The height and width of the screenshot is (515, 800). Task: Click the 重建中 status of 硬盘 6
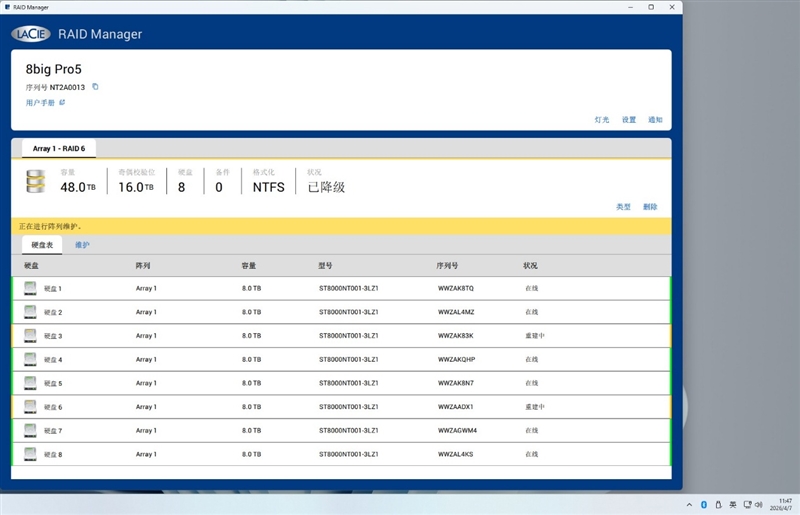point(535,407)
